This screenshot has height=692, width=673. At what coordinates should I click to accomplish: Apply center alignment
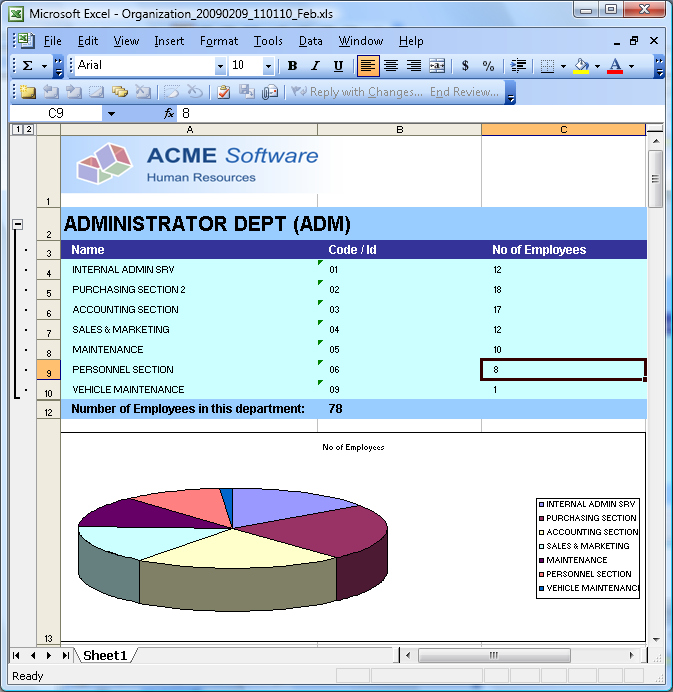[391, 66]
